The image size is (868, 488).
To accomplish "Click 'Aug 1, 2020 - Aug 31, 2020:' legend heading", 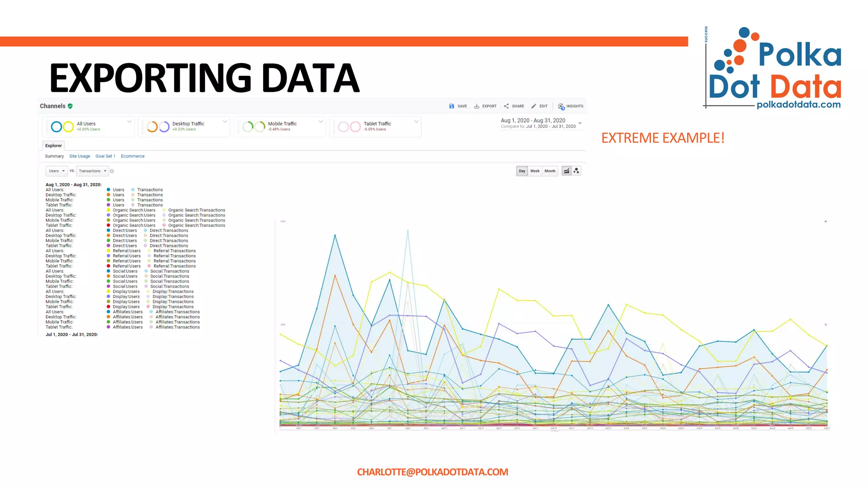I will coord(74,185).
